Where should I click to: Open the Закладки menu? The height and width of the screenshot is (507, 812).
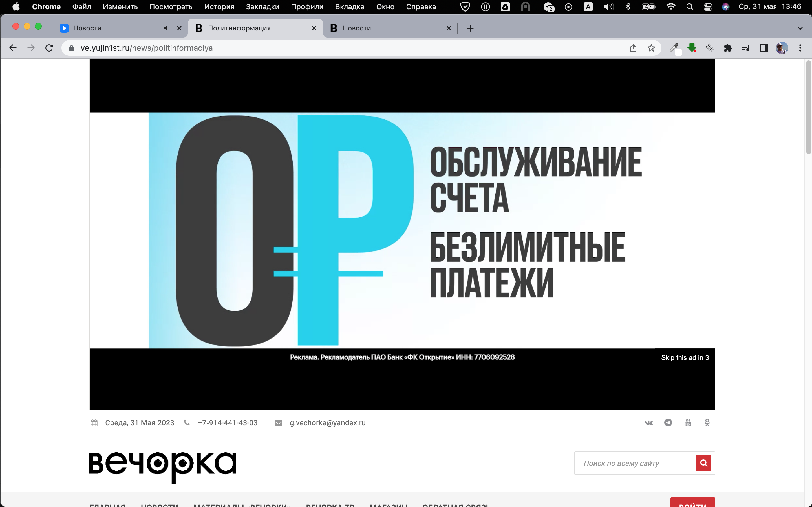(262, 7)
